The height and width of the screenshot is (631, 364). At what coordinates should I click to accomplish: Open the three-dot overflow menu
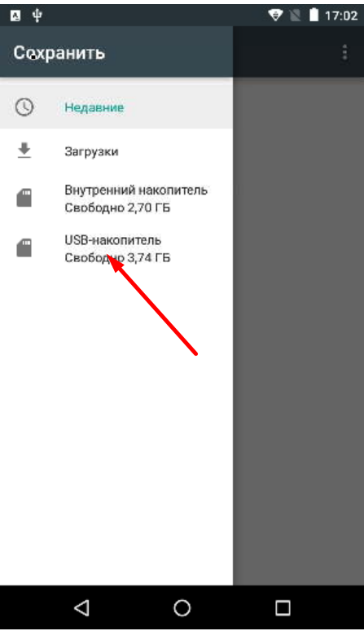[x=344, y=52]
